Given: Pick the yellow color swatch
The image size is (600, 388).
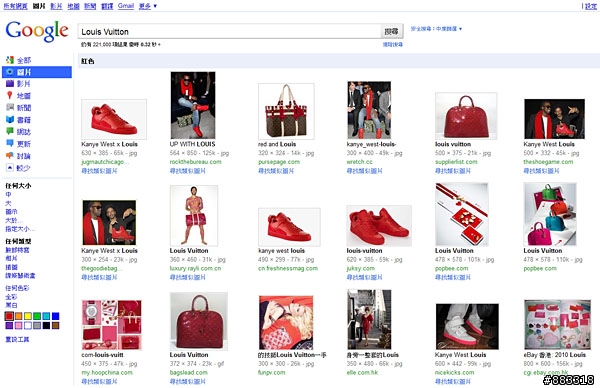Looking at the screenshot, I should [x=28, y=316].
